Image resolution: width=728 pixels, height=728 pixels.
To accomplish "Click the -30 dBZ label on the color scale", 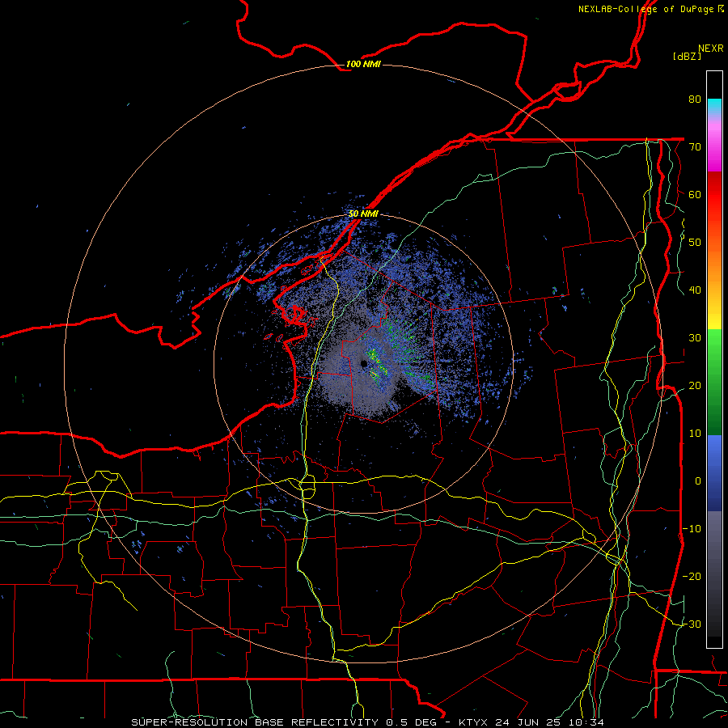I will coord(692,624).
